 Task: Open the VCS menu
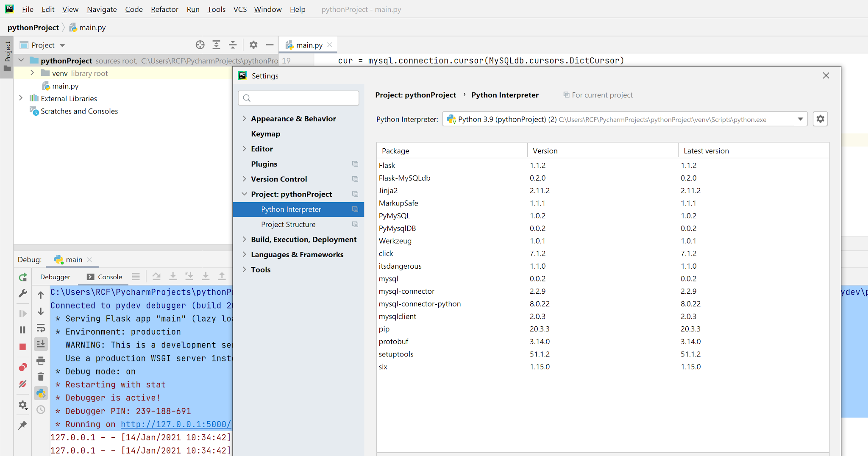click(x=240, y=9)
